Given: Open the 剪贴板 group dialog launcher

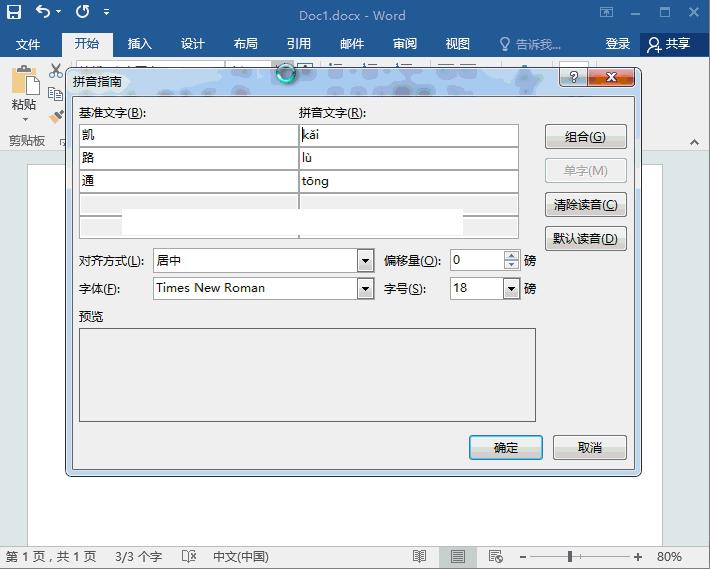Looking at the screenshot, I should pyautogui.click(x=63, y=142).
